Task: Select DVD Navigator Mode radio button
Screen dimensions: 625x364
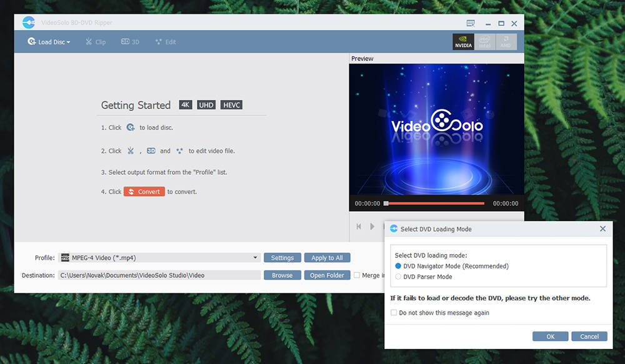Action: click(397, 265)
